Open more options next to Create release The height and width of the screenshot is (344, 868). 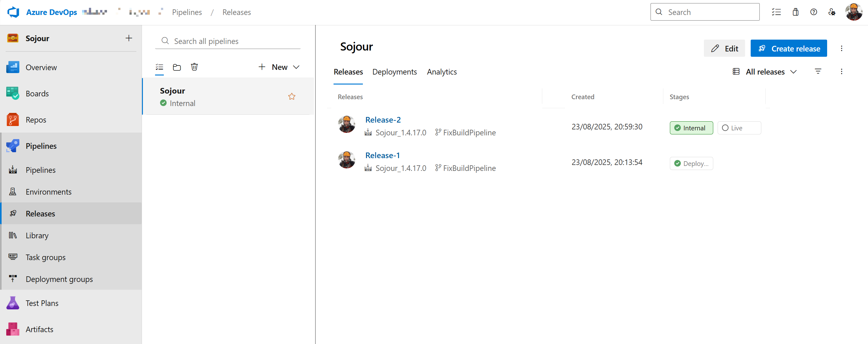pos(841,48)
